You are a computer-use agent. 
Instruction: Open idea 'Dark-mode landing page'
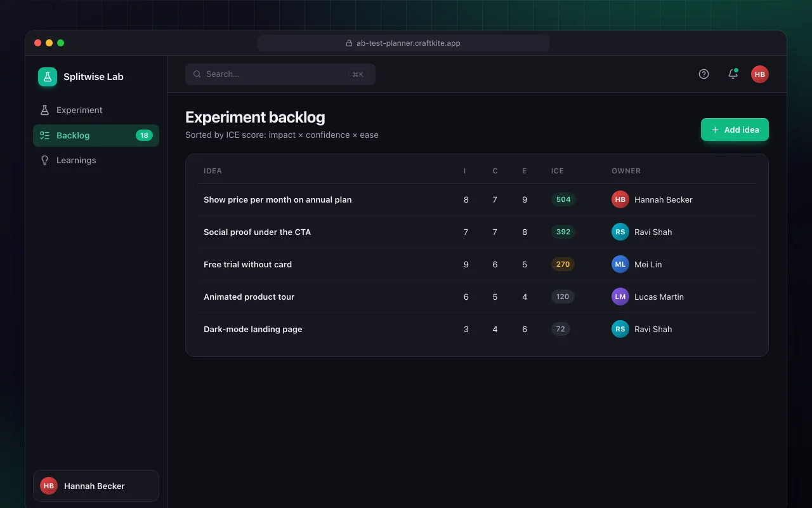[253, 329]
